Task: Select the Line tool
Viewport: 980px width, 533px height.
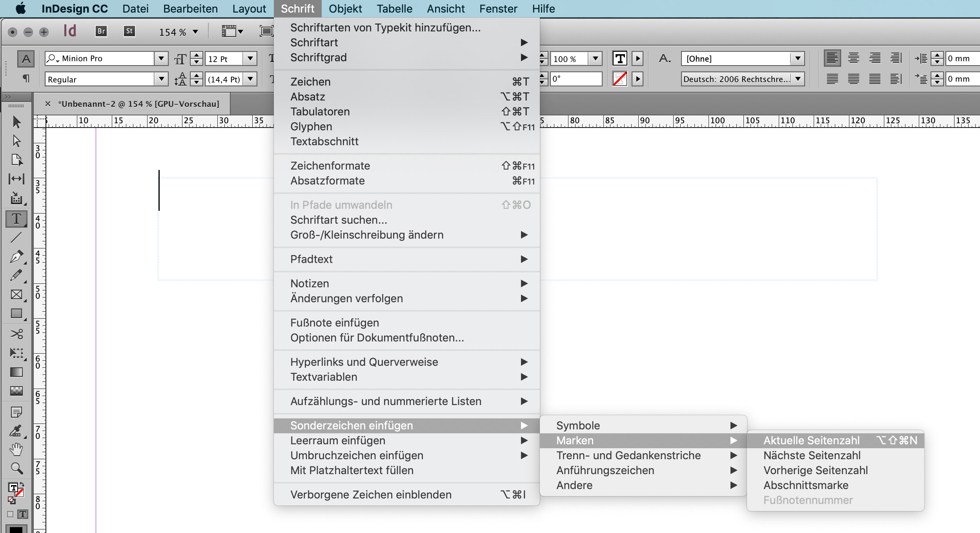Action: (x=16, y=237)
